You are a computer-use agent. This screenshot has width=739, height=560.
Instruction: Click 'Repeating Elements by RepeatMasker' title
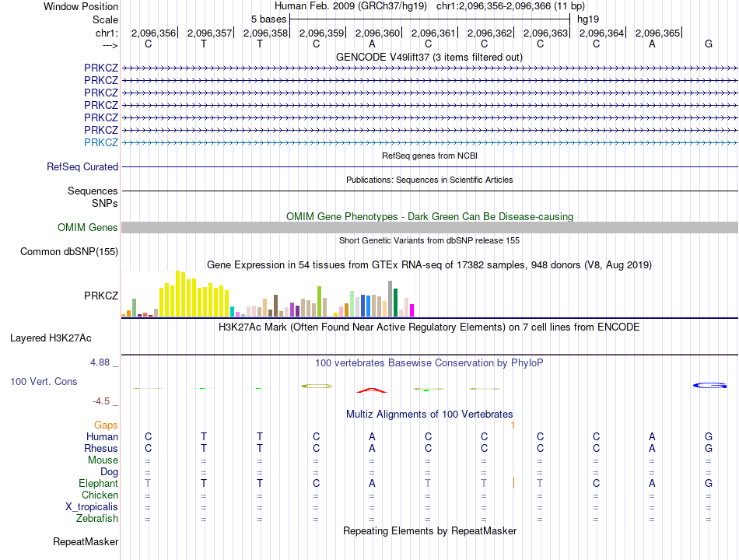coord(429,530)
